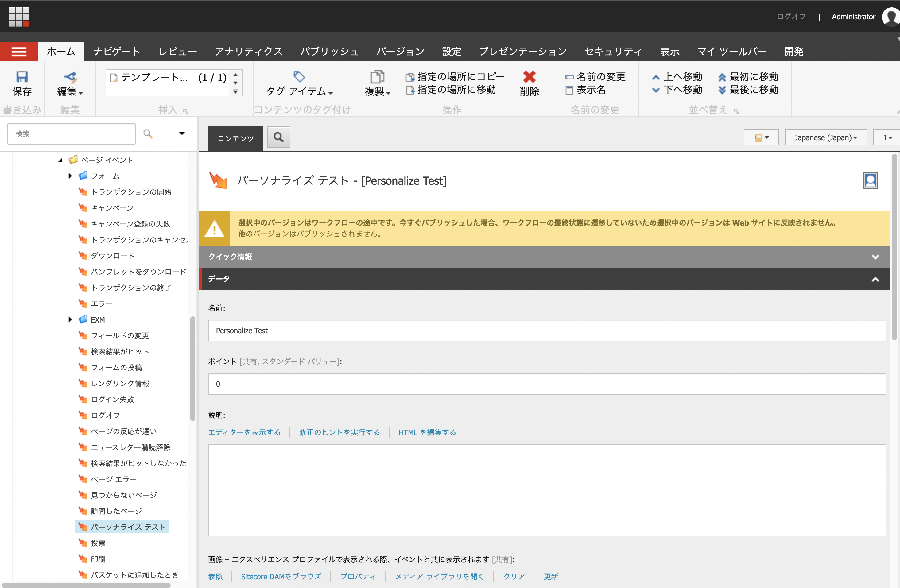
Task: Click Copy to specified location
Action: pos(455,77)
